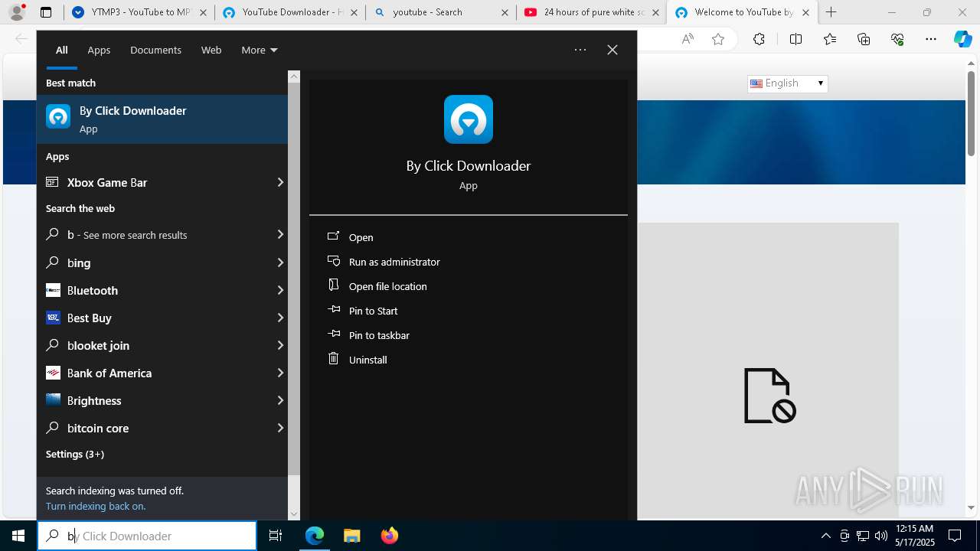This screenshot has width=980, height=551.
Task: Expand arrow next to bing
Action: point(280,262)
